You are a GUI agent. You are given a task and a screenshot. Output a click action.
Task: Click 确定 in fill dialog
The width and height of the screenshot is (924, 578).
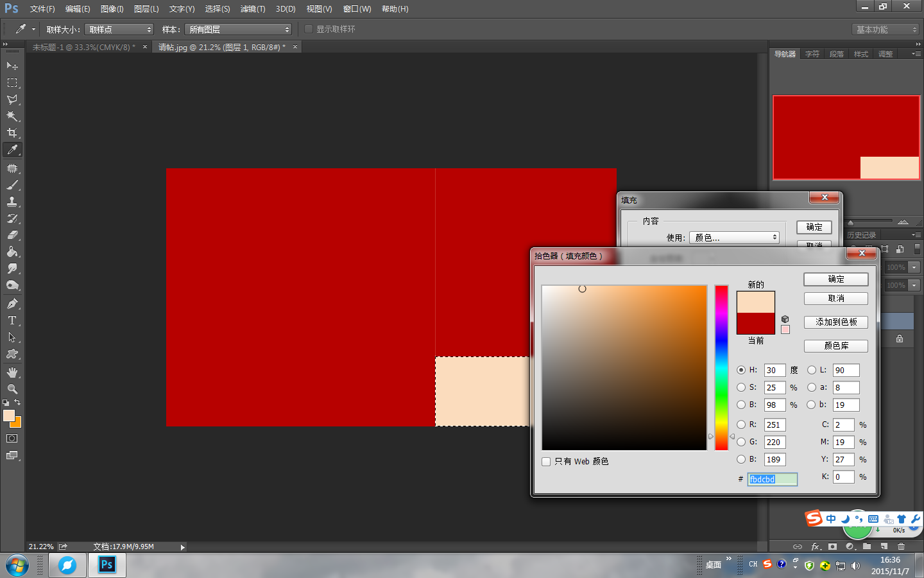(x=814, y=227)
